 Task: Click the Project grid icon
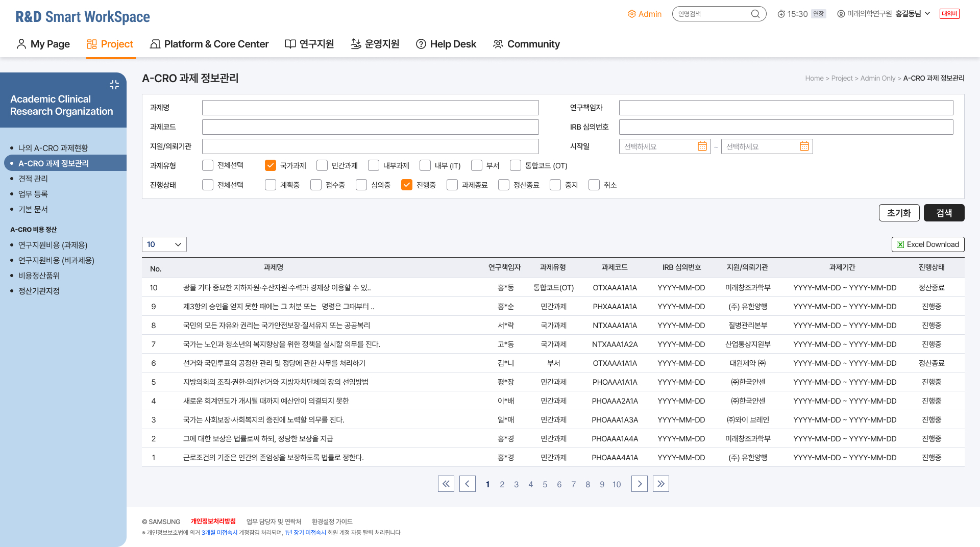pyautogui.click(x=92, y=44)
